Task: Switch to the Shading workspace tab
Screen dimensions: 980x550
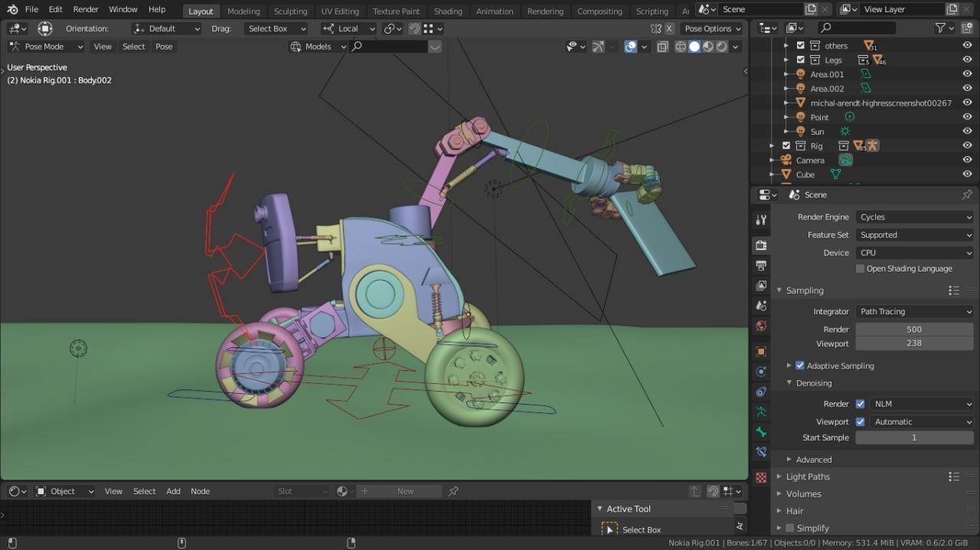Action: (448, 11)
